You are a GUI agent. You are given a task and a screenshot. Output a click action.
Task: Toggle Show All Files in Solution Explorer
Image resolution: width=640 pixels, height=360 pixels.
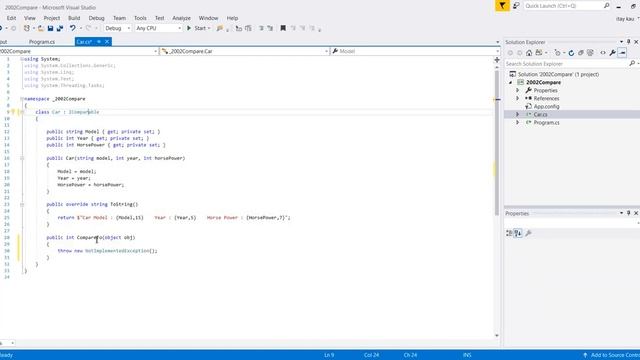pos(590,53)
